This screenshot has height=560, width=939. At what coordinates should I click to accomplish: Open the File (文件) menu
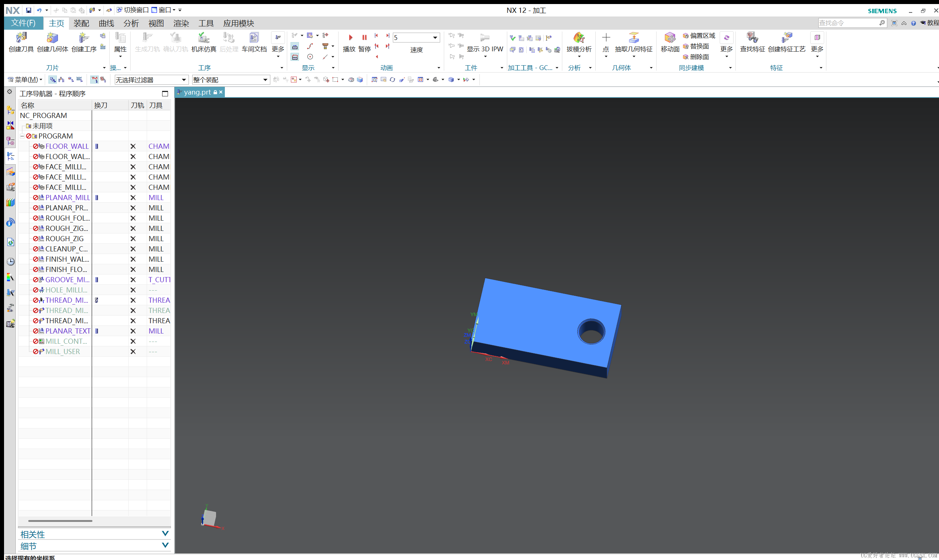pos(23,23)
